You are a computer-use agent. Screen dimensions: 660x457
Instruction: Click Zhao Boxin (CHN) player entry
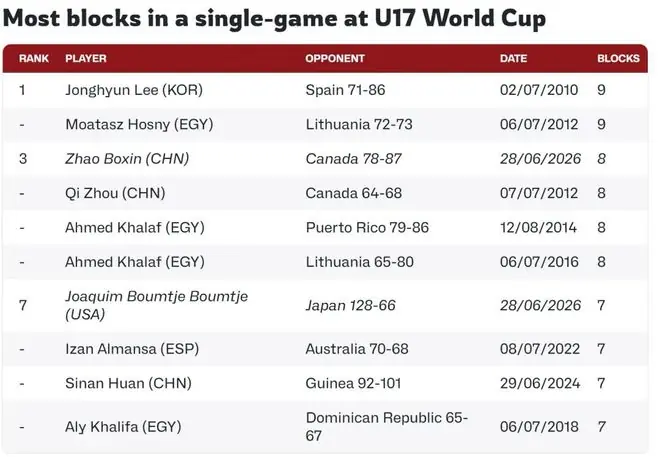coord(127,159)
